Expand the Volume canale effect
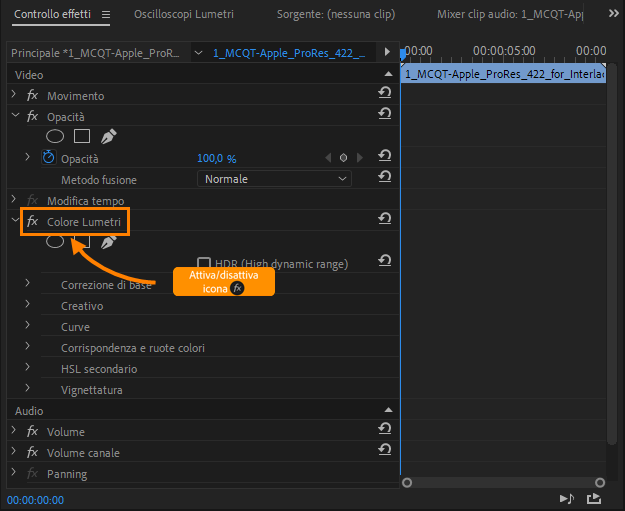Screen dimensions: 625x511 coord(14,451)
